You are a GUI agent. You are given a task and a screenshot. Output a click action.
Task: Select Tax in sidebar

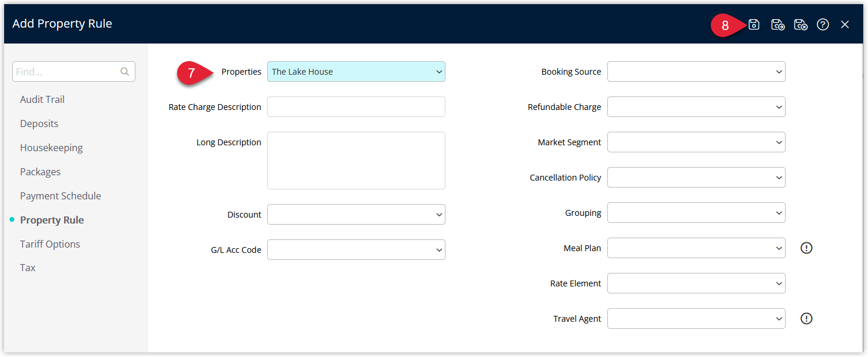tap(28, 268)
